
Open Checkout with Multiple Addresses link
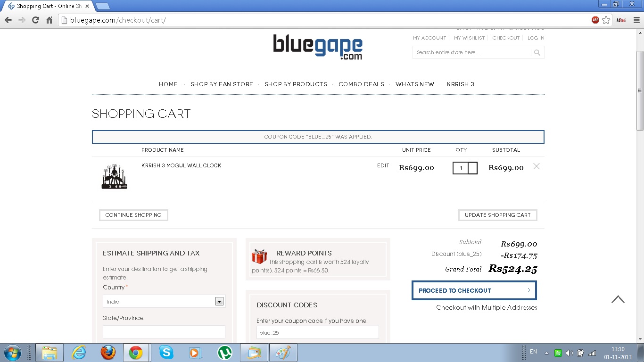click(487, 308)
